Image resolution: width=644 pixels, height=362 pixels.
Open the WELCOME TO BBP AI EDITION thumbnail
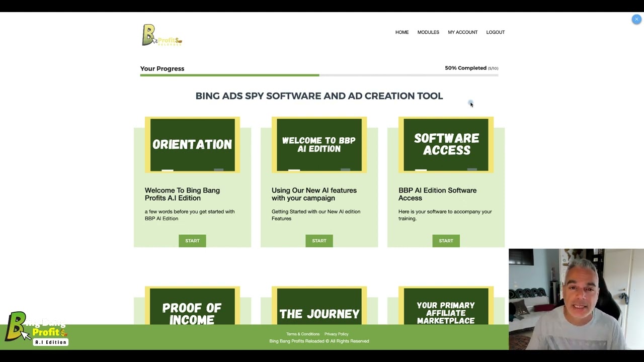pos(319,145)
